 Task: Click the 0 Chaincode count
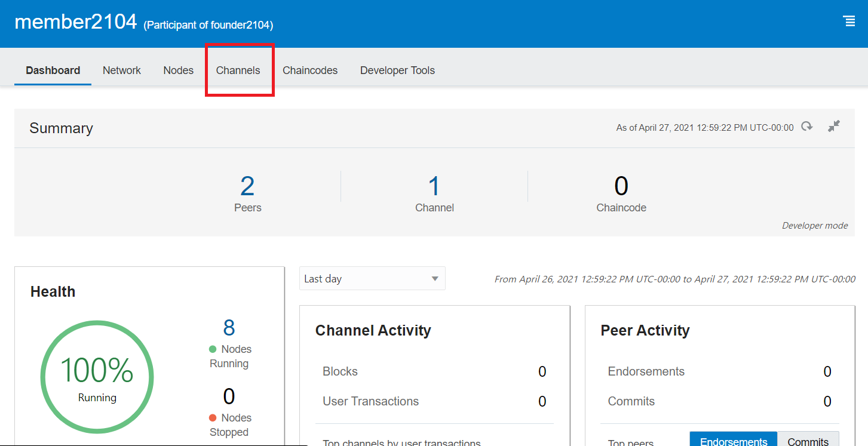click(621, 186)
